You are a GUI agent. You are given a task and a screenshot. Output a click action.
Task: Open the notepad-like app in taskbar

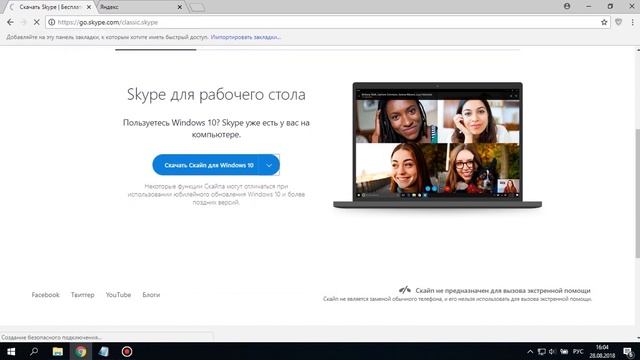point(104,351)
